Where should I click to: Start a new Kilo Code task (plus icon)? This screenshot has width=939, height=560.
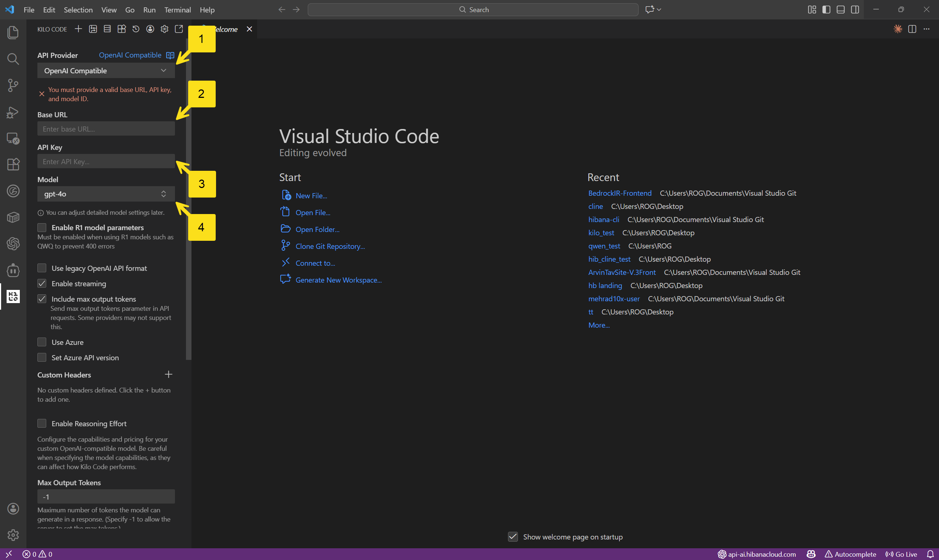pos(78,29)
